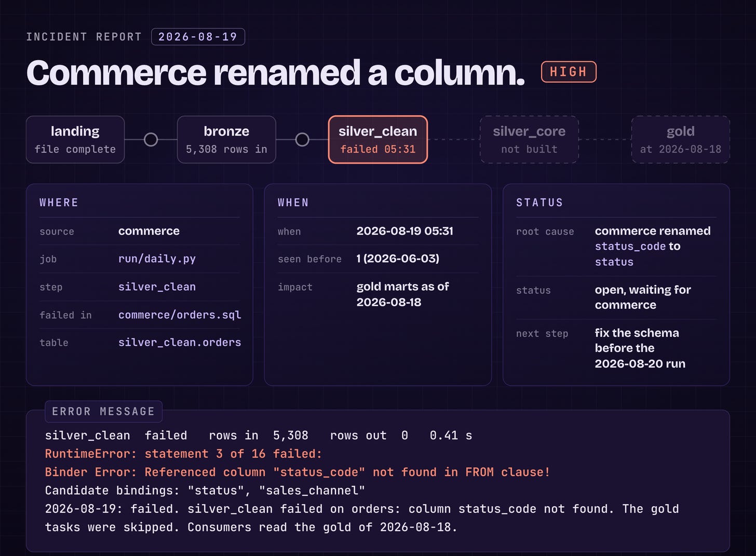The image size is (756, 556).
Task: Click the Candidate bindings line
Action: pyautogui.click(x=205, y=491)
